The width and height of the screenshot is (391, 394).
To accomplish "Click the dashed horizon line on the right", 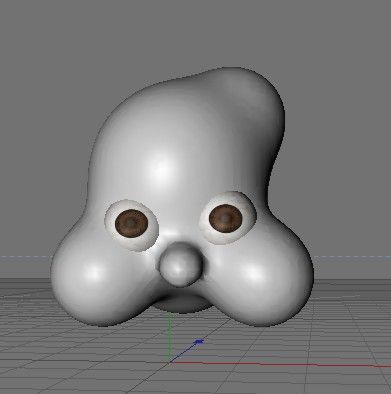I will tap(352, 257).
